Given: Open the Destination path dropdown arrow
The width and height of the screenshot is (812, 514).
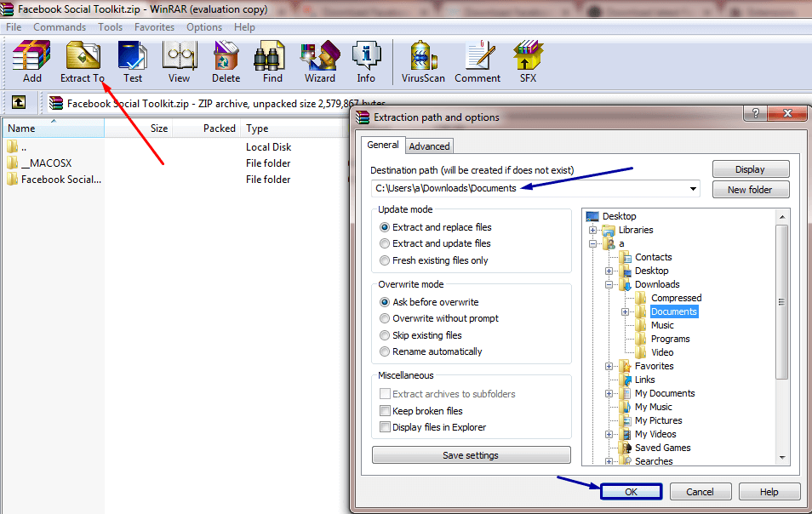Looking at the screenshot, I should (692, 188).
